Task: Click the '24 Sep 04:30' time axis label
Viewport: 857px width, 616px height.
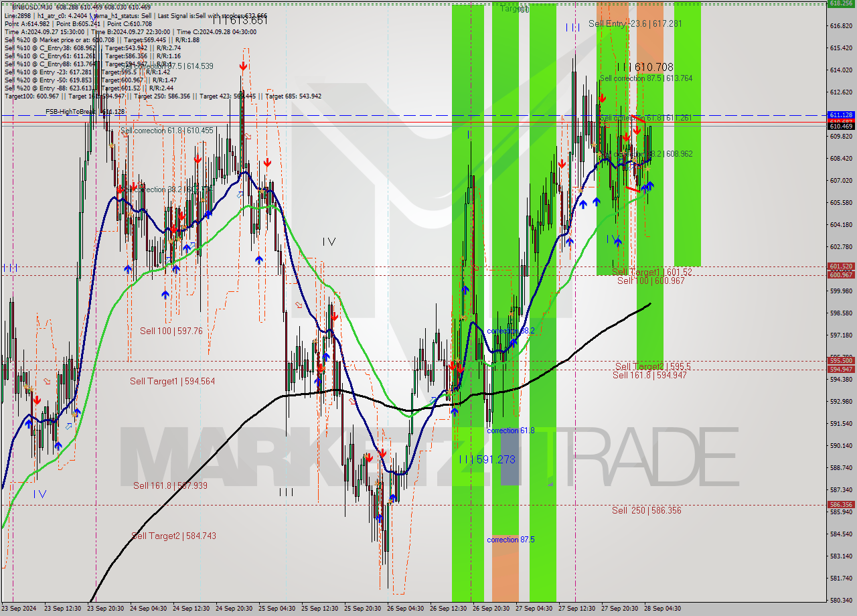Action: (147, 609)
